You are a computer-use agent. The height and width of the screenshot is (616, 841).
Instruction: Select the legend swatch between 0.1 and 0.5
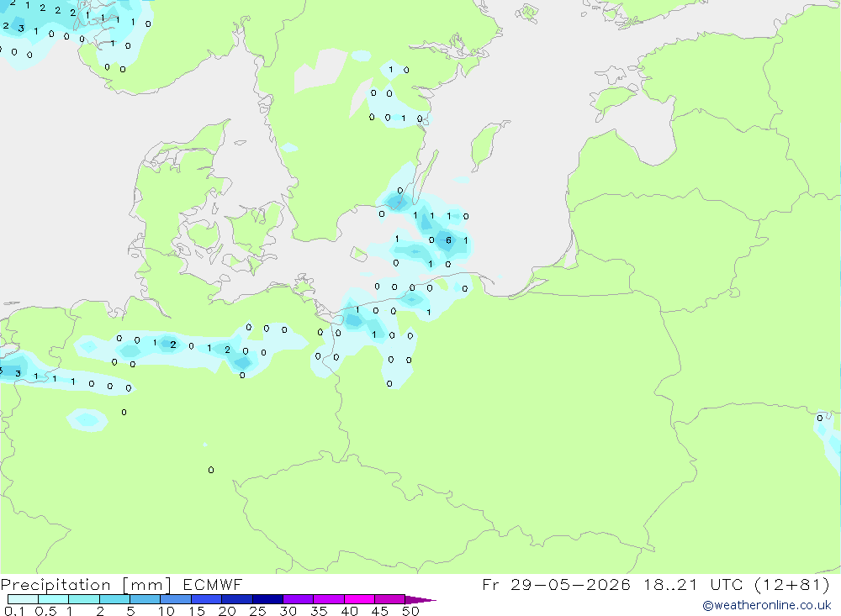[x=23, y=599]
